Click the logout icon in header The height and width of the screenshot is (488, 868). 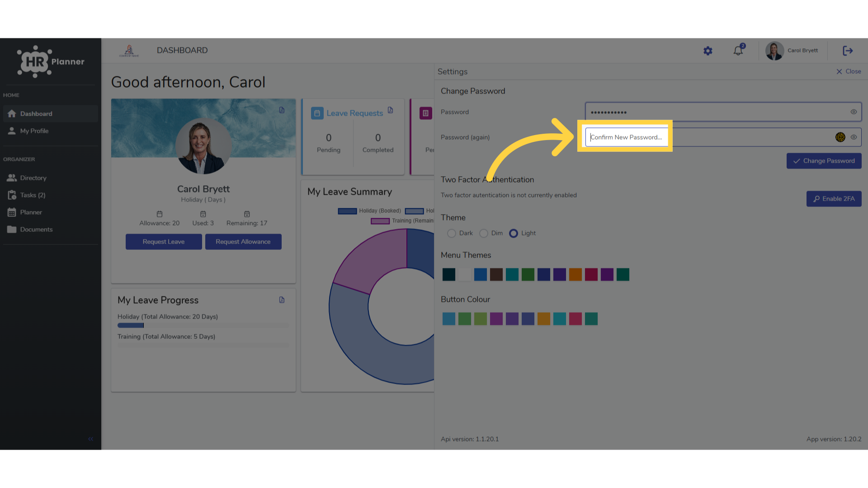(x=848, y=51)
